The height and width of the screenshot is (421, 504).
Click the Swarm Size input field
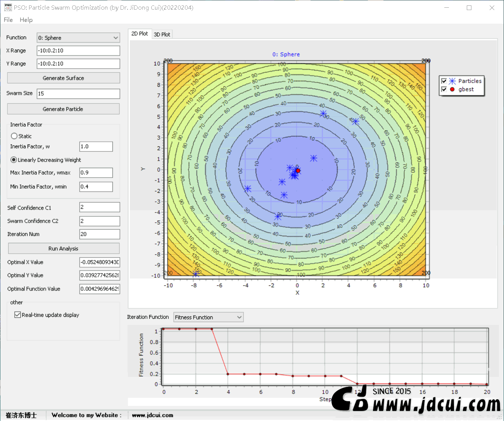78,94
